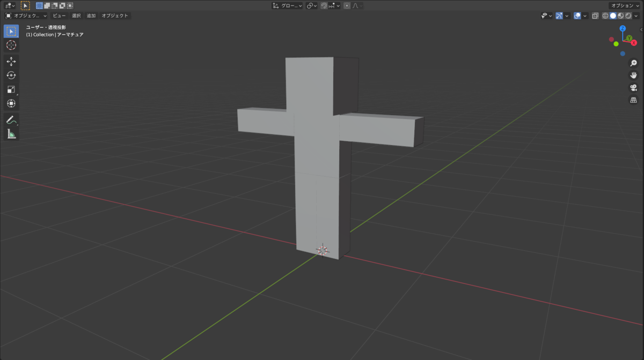
Task: Click the X axis on navigation gizmo
Action: (634, 42)
